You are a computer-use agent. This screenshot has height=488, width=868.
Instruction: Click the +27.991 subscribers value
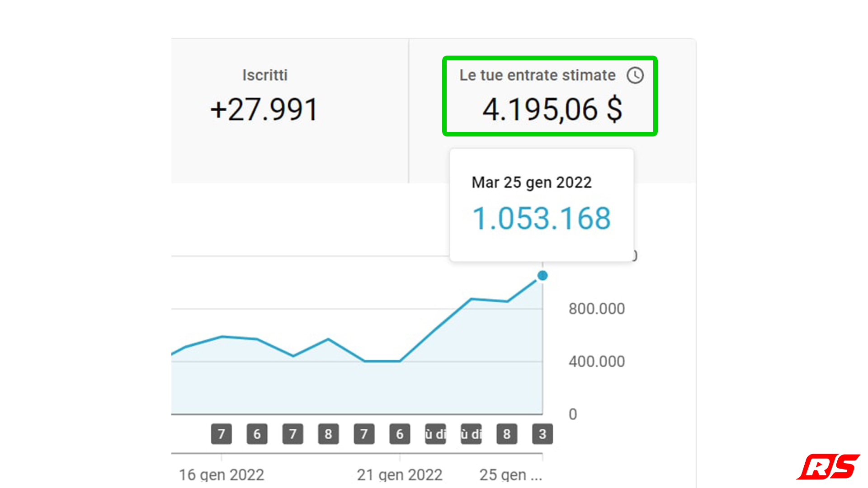pos(265,110)
